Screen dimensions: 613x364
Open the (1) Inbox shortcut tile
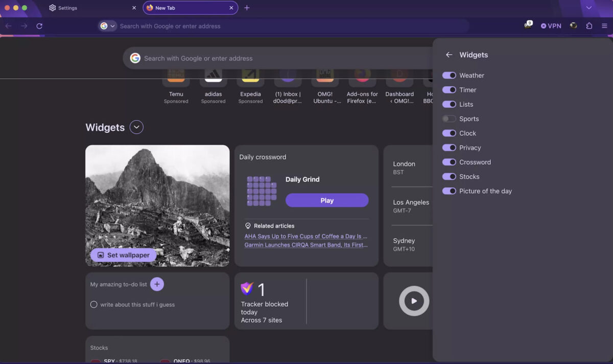[288, 86]
